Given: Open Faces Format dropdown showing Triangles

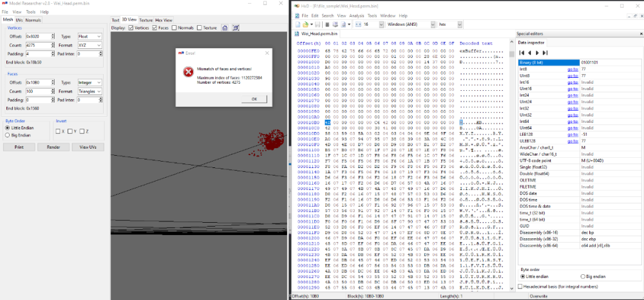Looking at the screenshot, I should tap(90, 91).
